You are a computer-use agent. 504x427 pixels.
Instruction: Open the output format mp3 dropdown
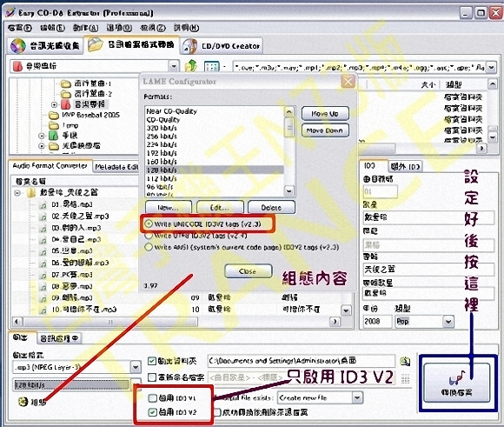(136, 367)
